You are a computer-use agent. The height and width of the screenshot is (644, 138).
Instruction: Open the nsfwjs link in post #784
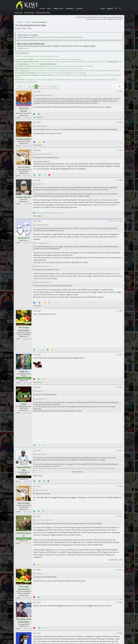pyautogui.click(x=102, y=205)
